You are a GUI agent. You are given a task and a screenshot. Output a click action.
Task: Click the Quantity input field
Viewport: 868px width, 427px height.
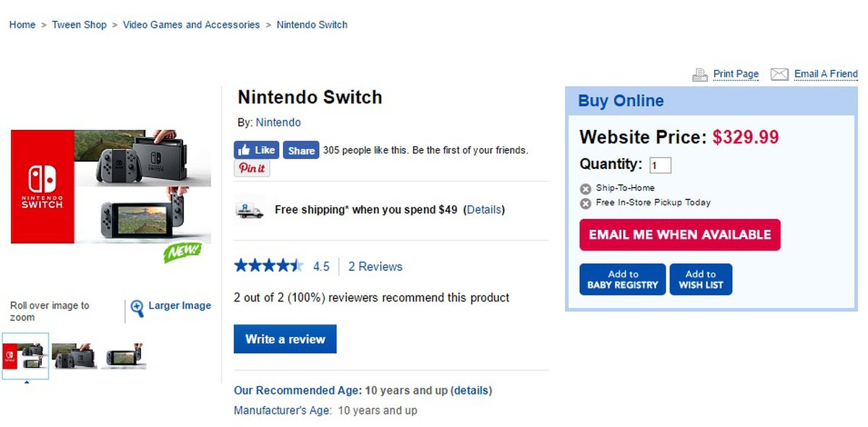[660, 165]
